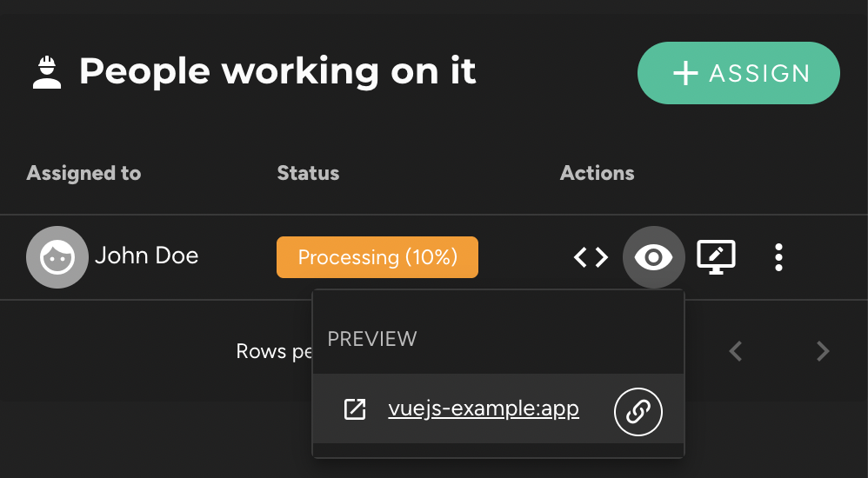Open the vuejs-example:app preview link
Viewport: 868px width, 478px height.
tap(484, 409)
